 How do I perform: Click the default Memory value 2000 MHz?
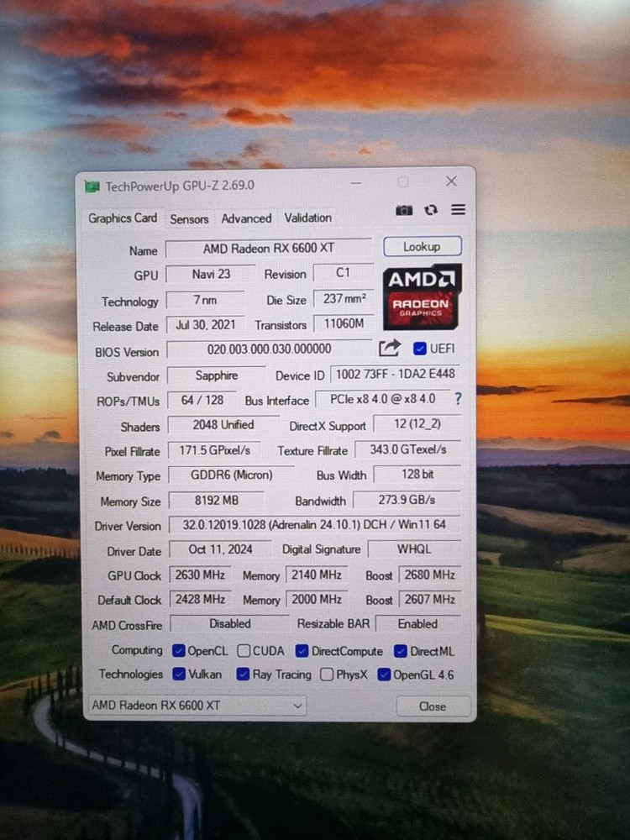(x=316, y=599)
